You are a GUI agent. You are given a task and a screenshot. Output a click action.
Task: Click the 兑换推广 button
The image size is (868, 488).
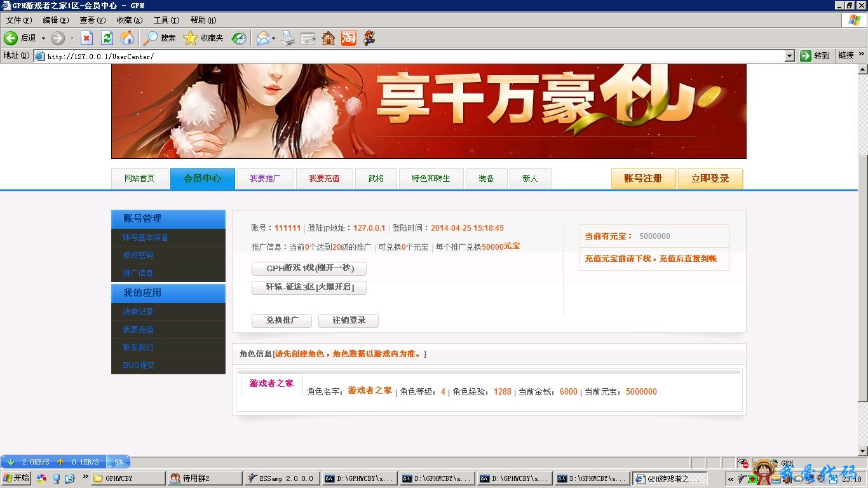tap(281, 320)
